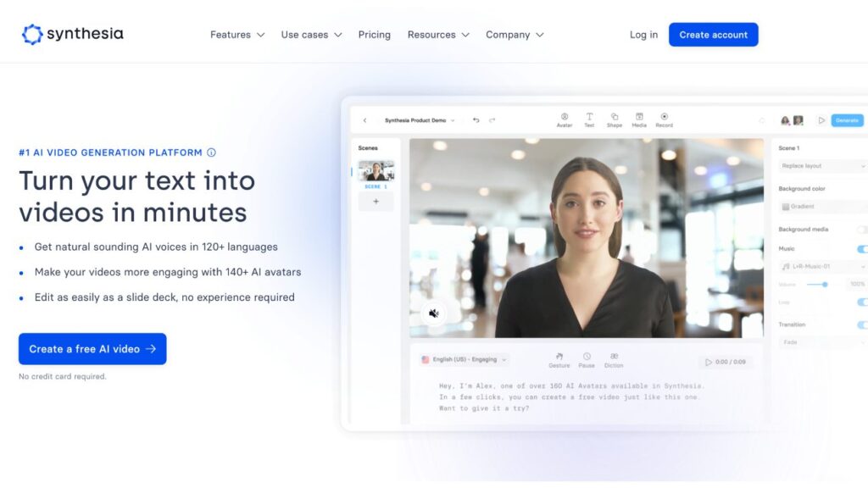Viewport: 868px width, 488px height.
Task: Click the 100% volume value field
Action: click(x=858, y=285)
